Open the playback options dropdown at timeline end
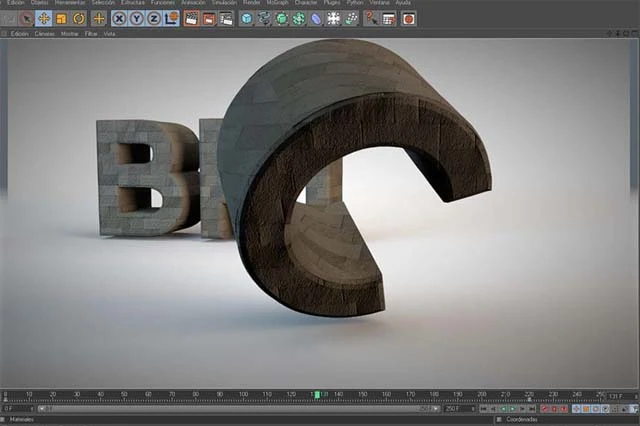The height and width of the screenshot is (426, 640). point(633,408)
